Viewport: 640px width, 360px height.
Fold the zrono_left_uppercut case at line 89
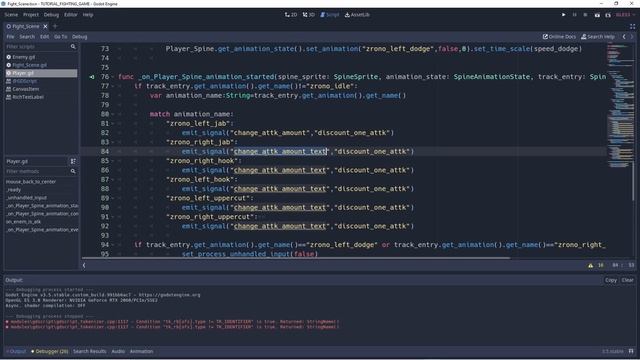tap(113, 198)
